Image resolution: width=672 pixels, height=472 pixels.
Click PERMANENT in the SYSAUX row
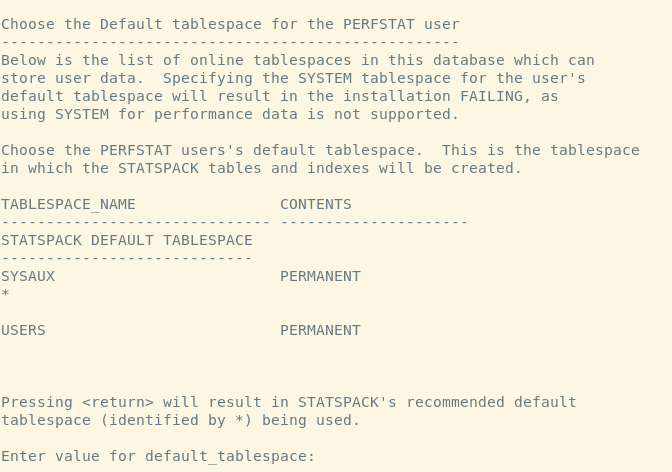(320, 276)
